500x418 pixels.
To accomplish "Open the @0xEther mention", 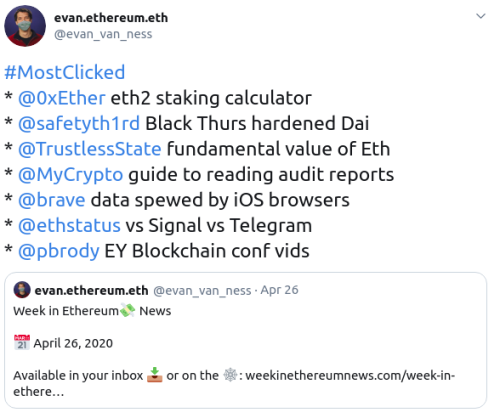I will [x=62, y=98].
